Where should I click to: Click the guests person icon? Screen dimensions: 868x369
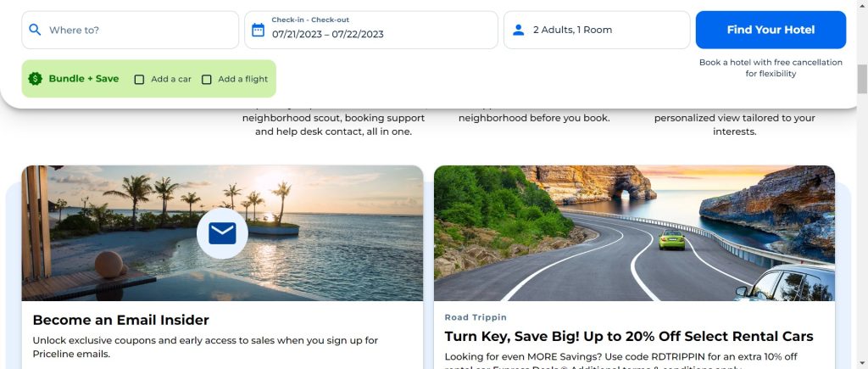(x=518, y=30)
